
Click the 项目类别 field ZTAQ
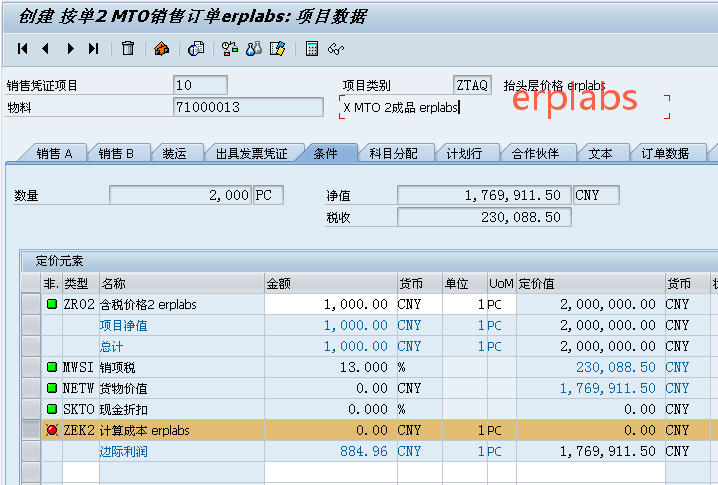(x=472, y=85)
